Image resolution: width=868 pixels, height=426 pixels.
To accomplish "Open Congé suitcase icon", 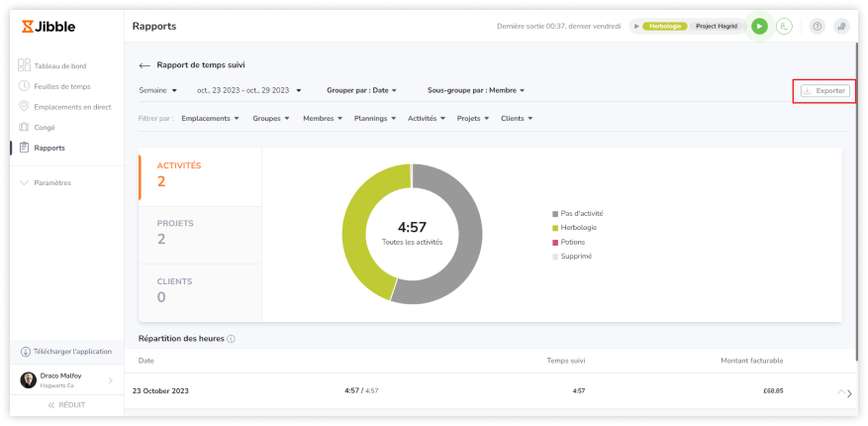I will coord(24,127).
